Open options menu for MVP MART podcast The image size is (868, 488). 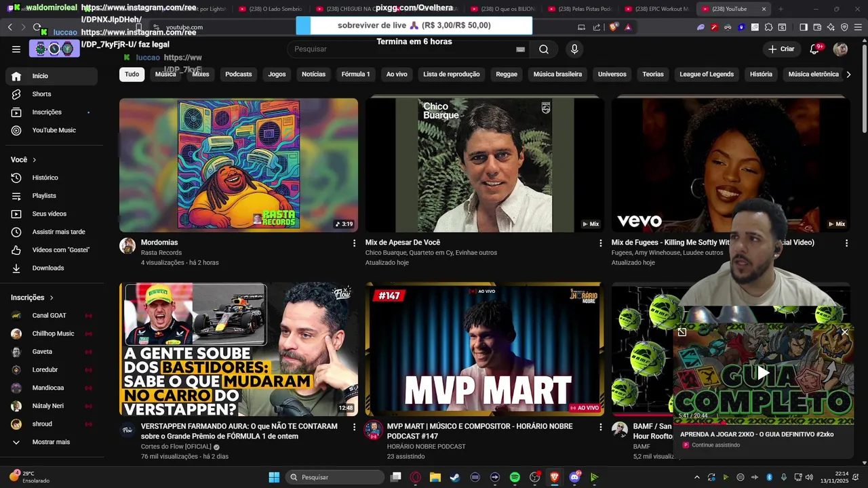tap(600, 427)
